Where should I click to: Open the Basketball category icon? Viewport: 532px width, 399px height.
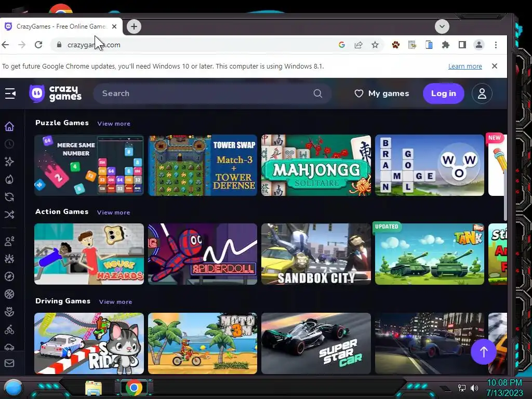point(9,294)
